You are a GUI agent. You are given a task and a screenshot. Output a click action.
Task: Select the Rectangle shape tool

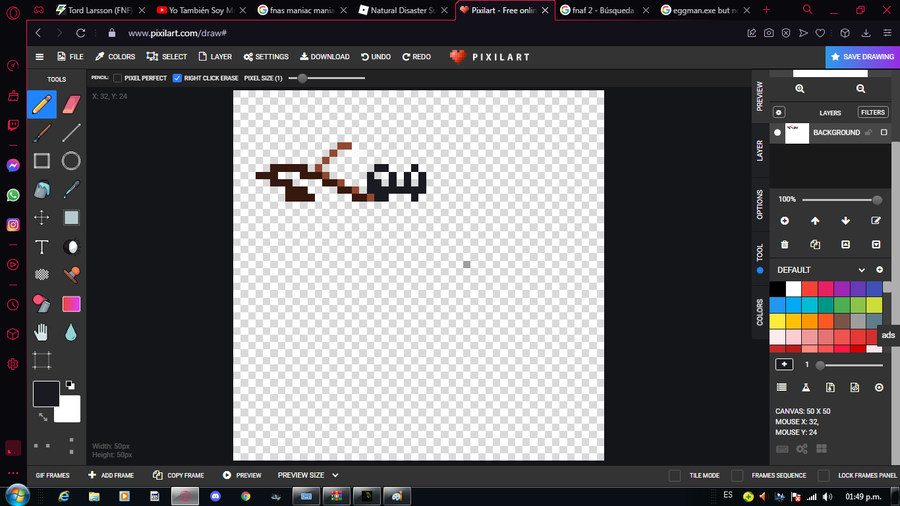pos(42,161)
